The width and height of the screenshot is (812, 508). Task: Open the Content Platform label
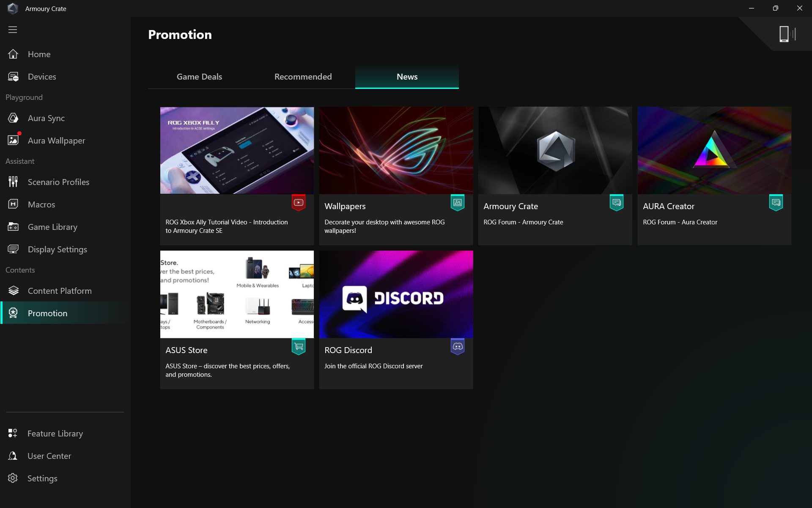click(60, 291)
